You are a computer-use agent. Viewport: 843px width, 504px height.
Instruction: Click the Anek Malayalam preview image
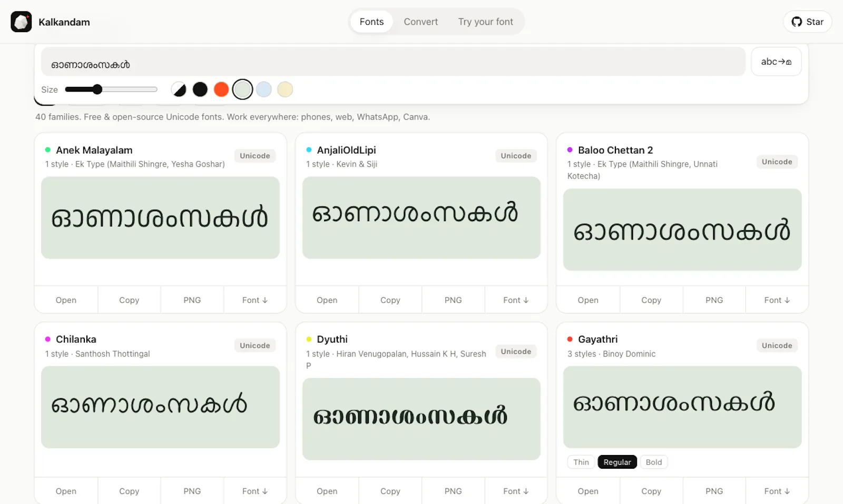click(160, 218)
